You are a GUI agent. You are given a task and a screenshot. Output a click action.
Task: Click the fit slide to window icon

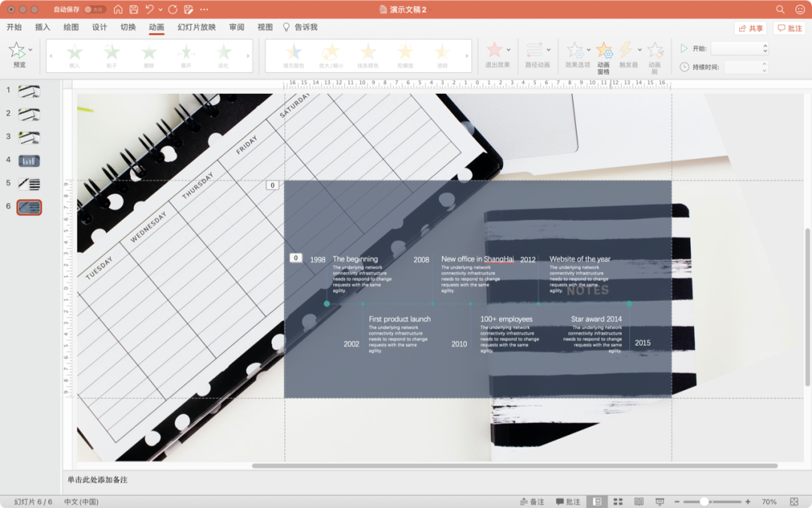click(x=794, y=501)
